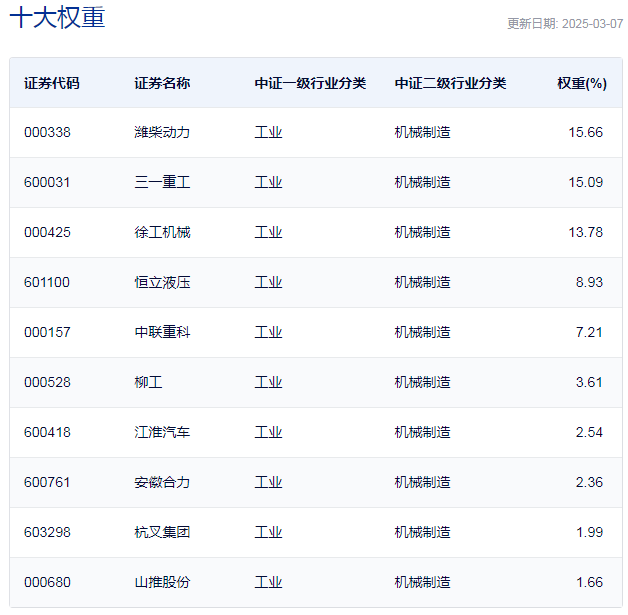This screenshot has width=628, height=615.
Task: Select security code 000157
Action: pos(47,332)
